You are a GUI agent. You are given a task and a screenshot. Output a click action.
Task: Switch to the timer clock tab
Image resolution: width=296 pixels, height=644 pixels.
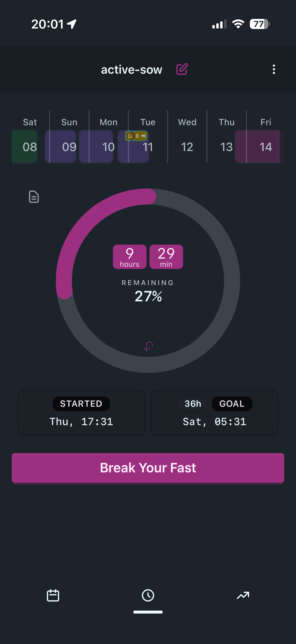(x=148, y=595)
